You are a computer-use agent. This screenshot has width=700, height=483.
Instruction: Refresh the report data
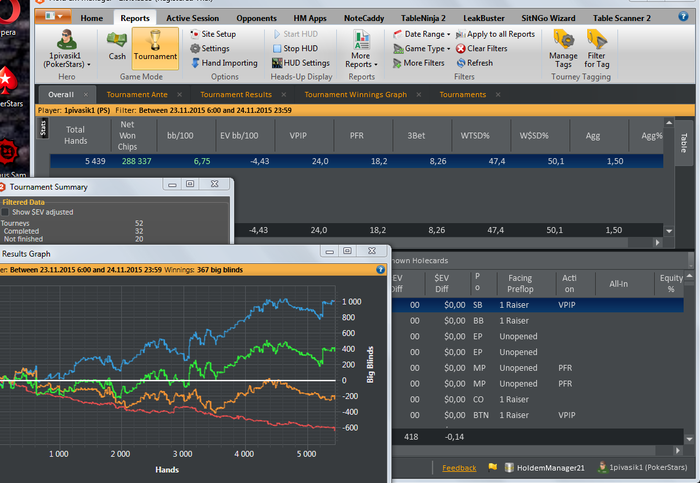(475, 63)
